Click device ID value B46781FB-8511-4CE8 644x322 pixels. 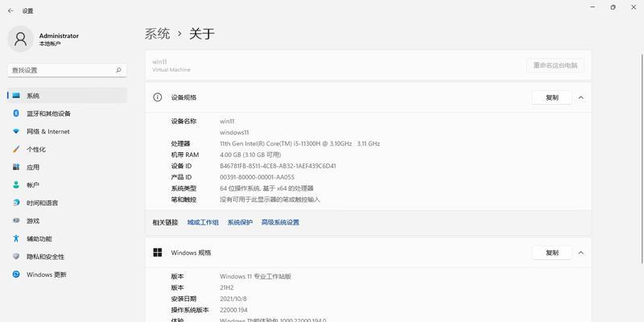[x=278, y=166]
